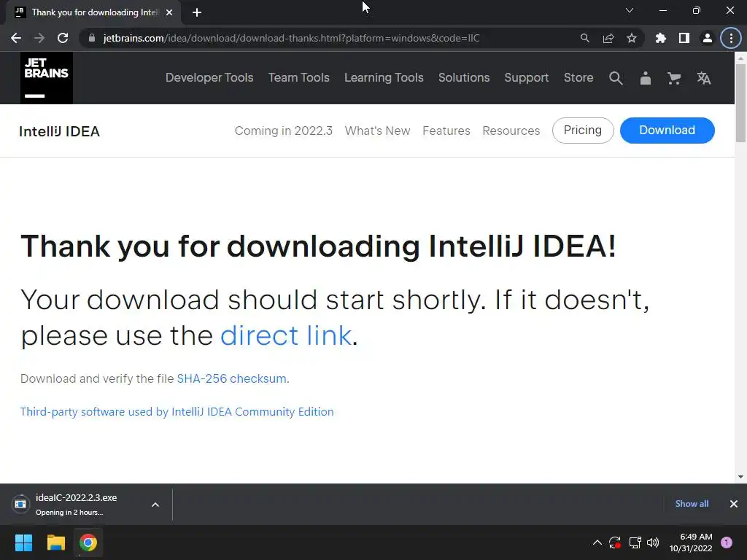Viewport: 747px width, 560px height.
Task: Open the Store menu
Action: [578, 77]
